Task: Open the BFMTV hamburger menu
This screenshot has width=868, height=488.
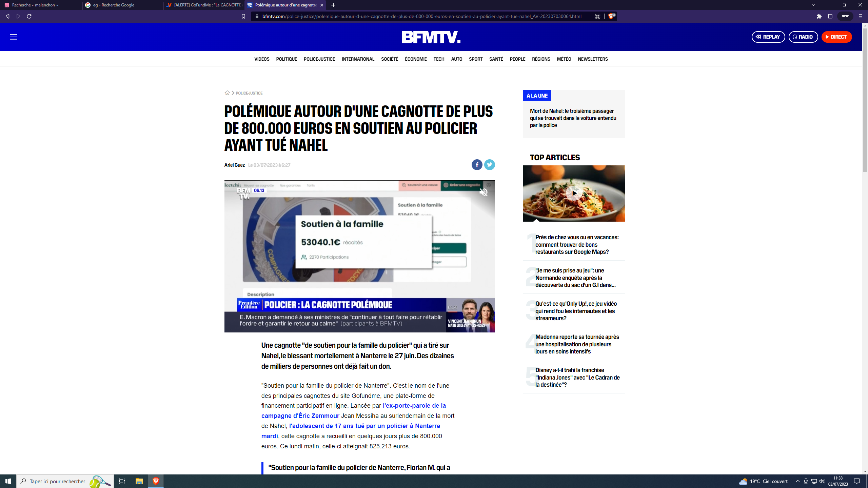Action: click(14, 37)
